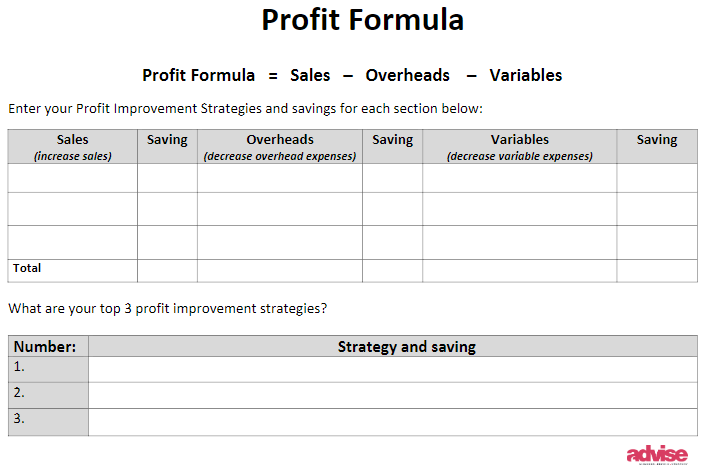Select strategy row number 3 entry field
The width and height of the screenshot is (705, 476).
coord(393,422)
